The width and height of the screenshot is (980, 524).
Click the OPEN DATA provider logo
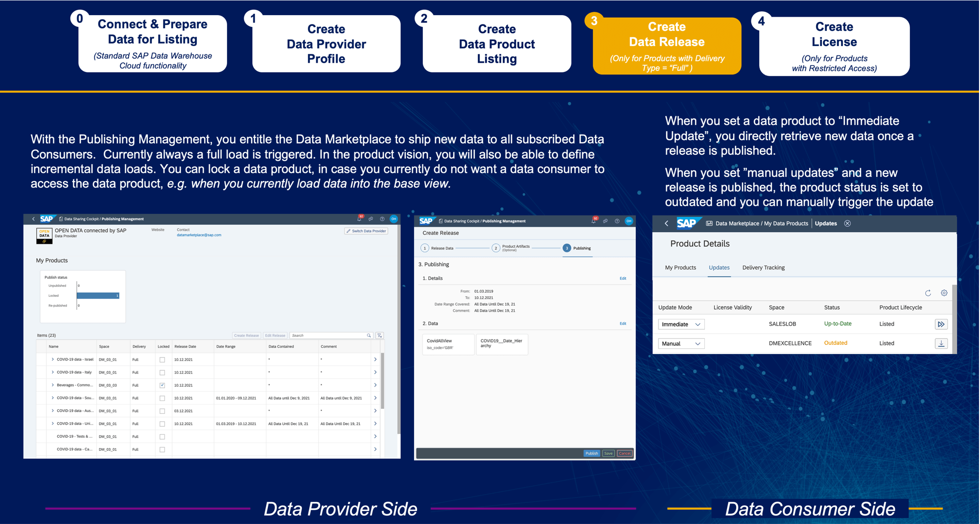click(44, 236)
